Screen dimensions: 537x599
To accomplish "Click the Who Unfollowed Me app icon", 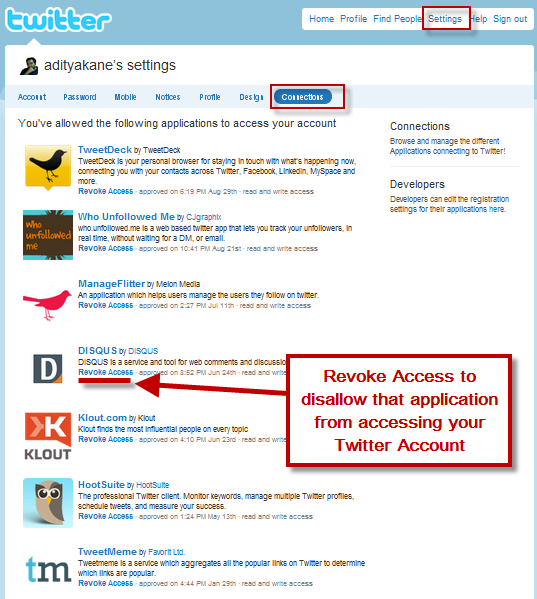I will pos(48,235).
